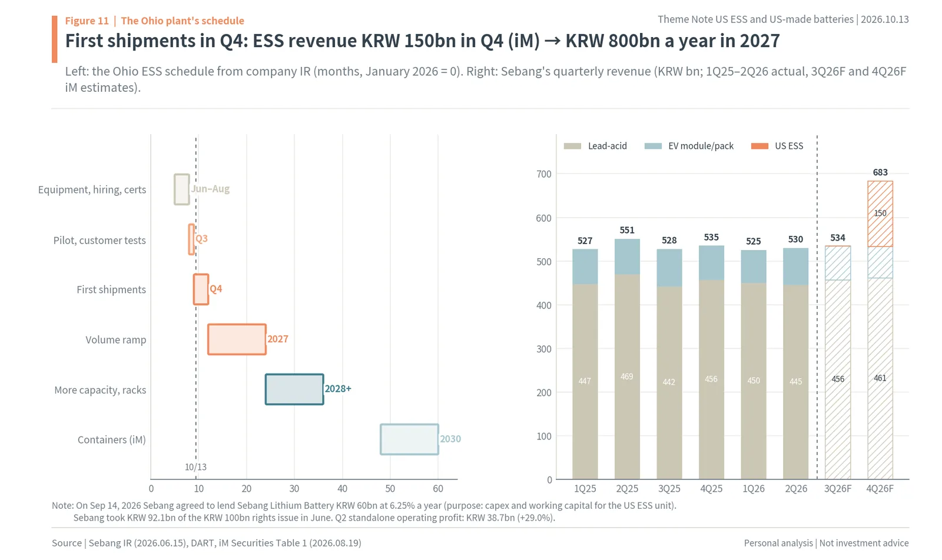Click the Source line at bottom left
This screenshot has height=560, width=942.
click(x=207, y=543)
